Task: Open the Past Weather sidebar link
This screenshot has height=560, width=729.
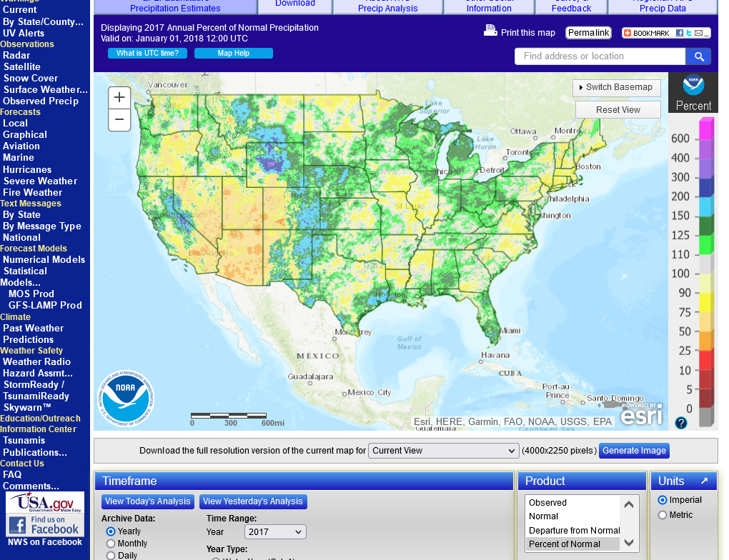Action: (x=33, y=328)
